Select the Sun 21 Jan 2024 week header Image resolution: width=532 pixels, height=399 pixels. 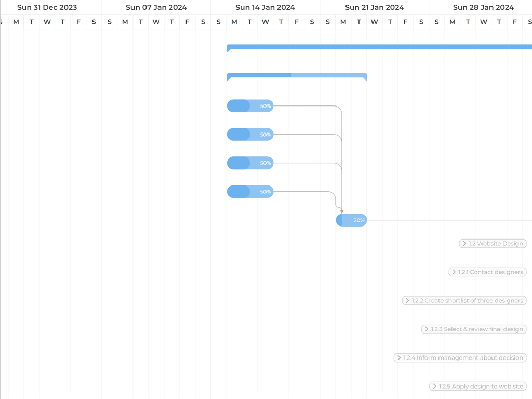[x=374, y=7]
